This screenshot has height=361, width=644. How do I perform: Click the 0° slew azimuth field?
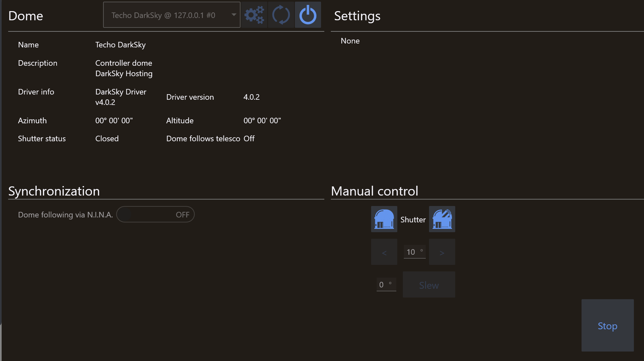386,284
